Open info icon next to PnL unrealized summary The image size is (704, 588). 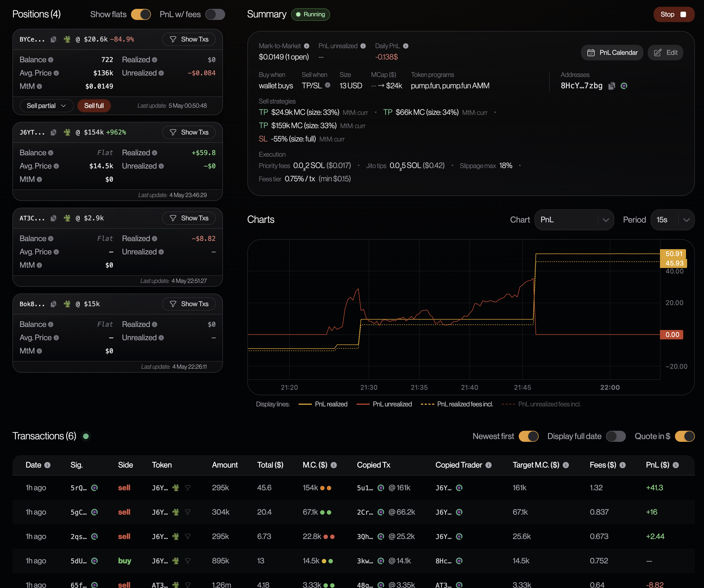363,46
